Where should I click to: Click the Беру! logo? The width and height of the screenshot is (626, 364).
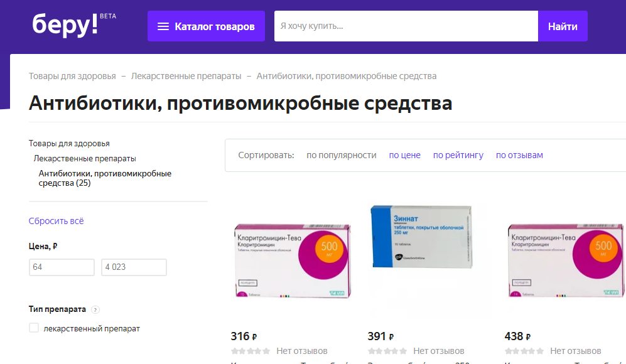(65, 25)
